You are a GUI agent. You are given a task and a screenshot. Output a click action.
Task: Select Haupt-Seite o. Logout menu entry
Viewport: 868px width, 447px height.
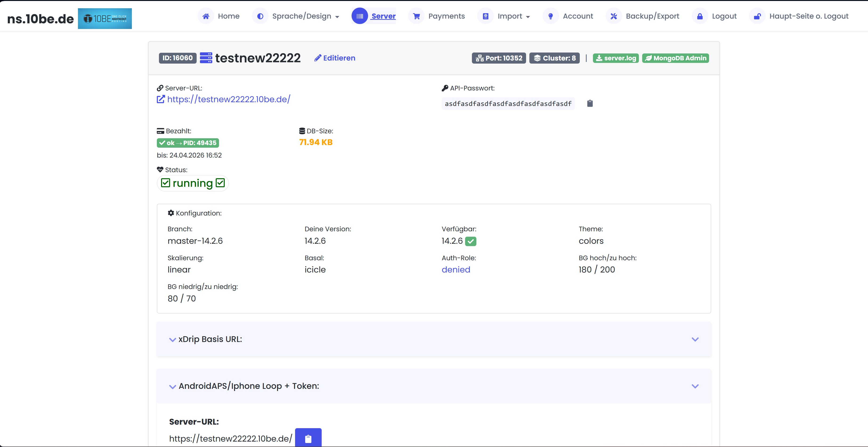(809, 16)
